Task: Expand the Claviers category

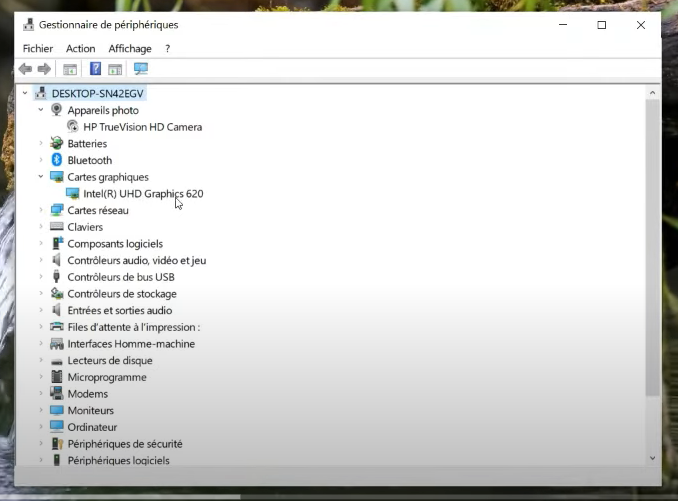Action: (41, 227)
